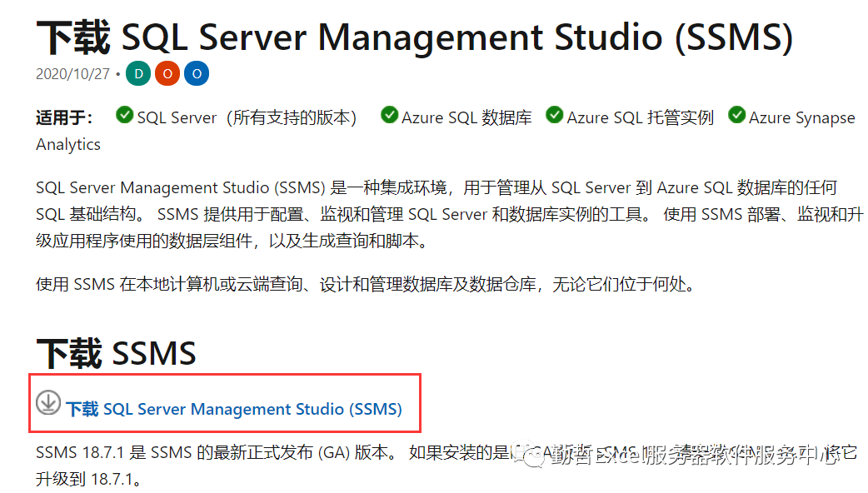Click the circular download arrow icon

48,403
